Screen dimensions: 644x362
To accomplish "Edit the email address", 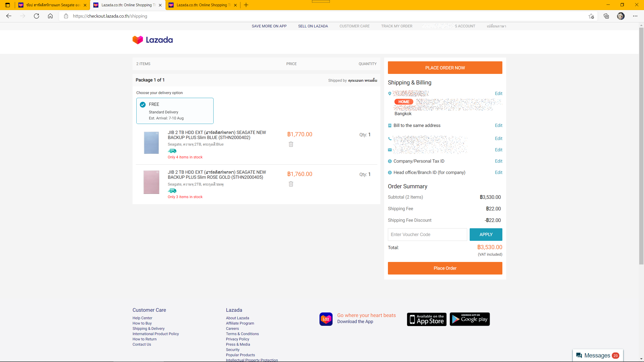I will click(x=498, y=150).
